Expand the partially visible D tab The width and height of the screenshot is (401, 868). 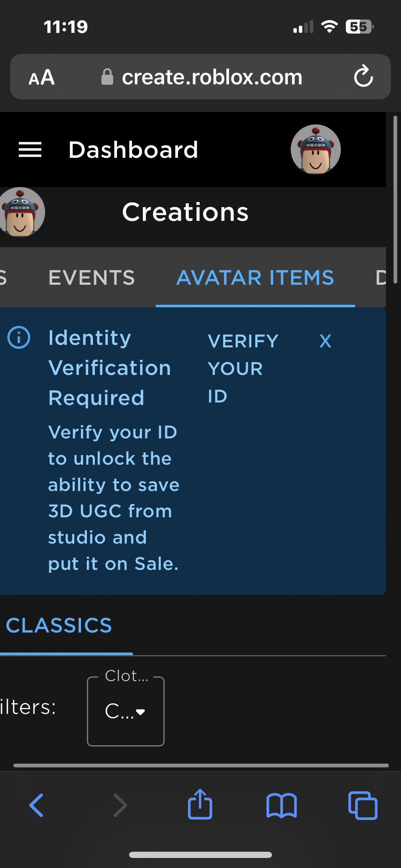click(x=381, y=277)
